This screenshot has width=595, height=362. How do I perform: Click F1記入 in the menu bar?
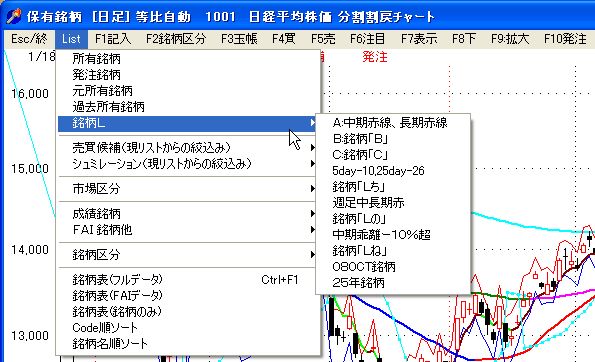pos(113,39)
